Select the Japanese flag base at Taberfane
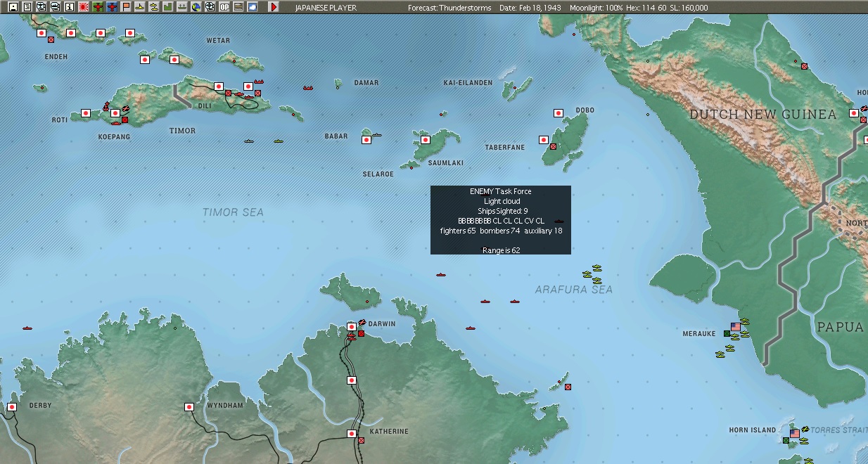This screenshot has height=464, width=868. point(544,140)
